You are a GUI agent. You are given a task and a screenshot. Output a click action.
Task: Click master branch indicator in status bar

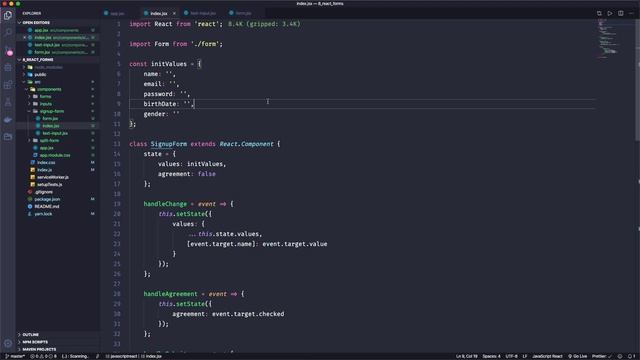(x=15, y=356)
